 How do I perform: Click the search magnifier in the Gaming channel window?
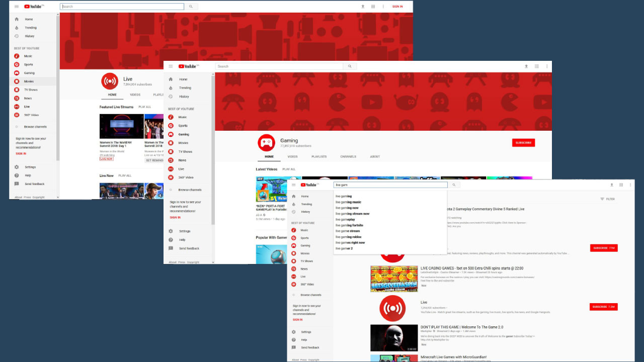point(350,66)
